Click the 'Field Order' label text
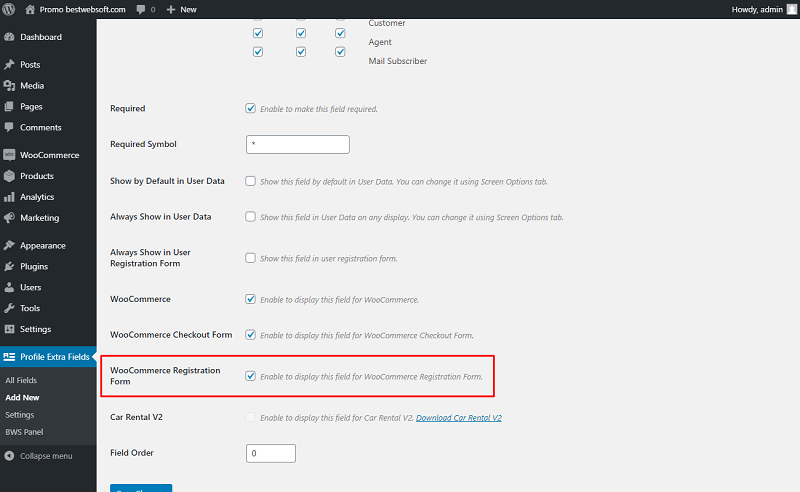The image size is (800, 492). 132,453
